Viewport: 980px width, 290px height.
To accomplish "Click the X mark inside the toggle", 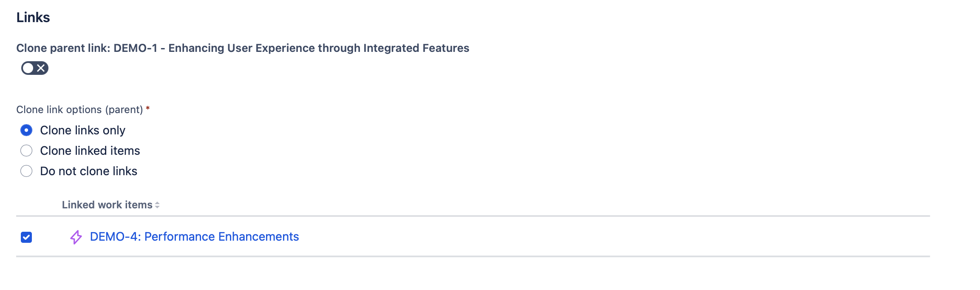I will (41, 68).
